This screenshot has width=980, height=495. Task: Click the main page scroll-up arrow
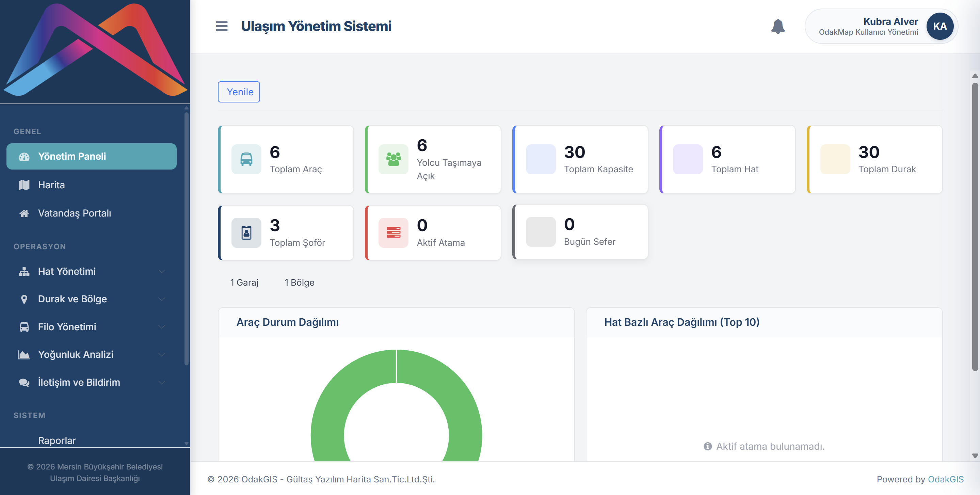[975, 76]
